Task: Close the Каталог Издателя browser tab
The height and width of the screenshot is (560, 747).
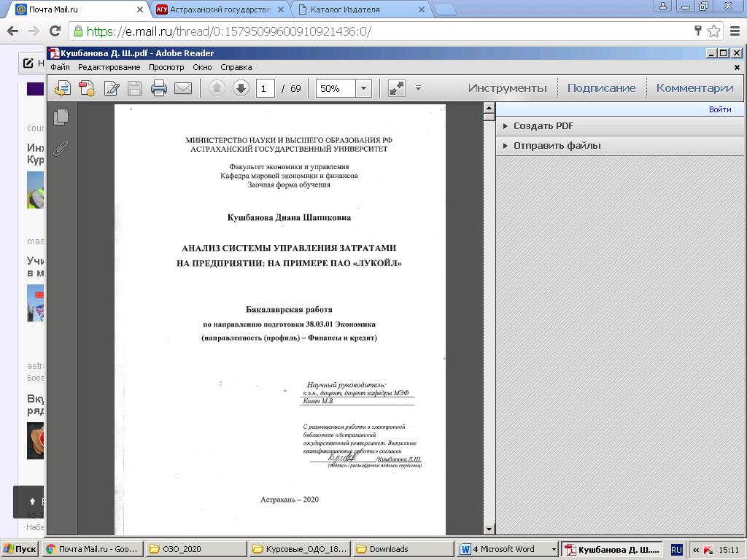Action: pyautogui.click(x=422, y=9)
